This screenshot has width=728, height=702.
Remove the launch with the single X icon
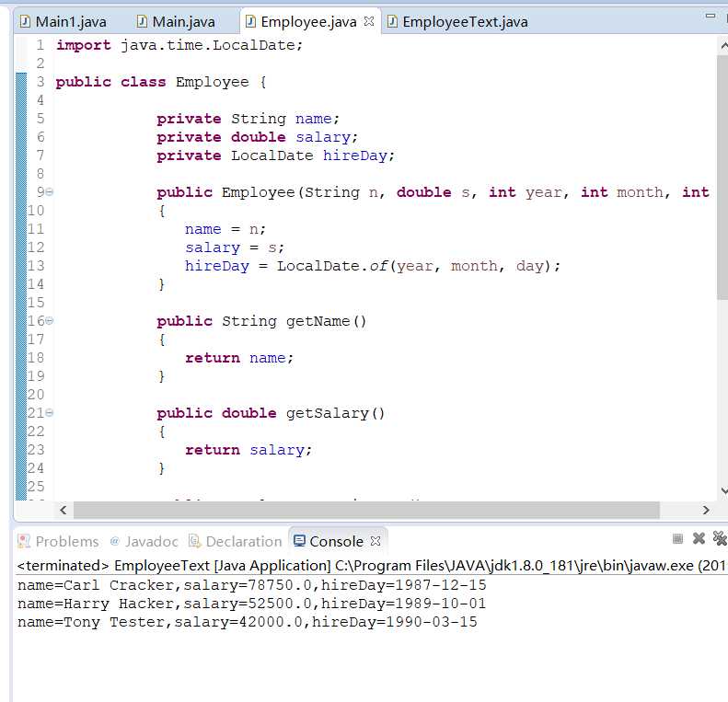click(699, 538)
